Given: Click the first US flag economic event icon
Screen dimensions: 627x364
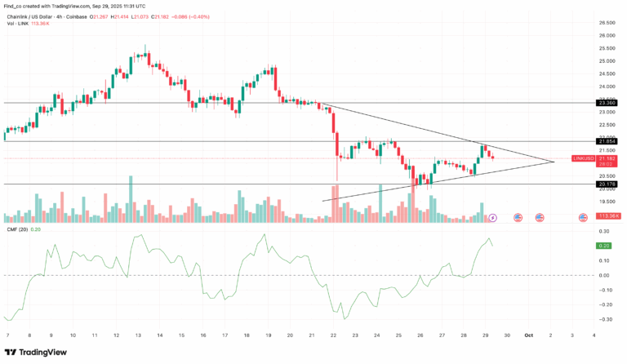Looking at the screenshot, I should coord(517,218).
